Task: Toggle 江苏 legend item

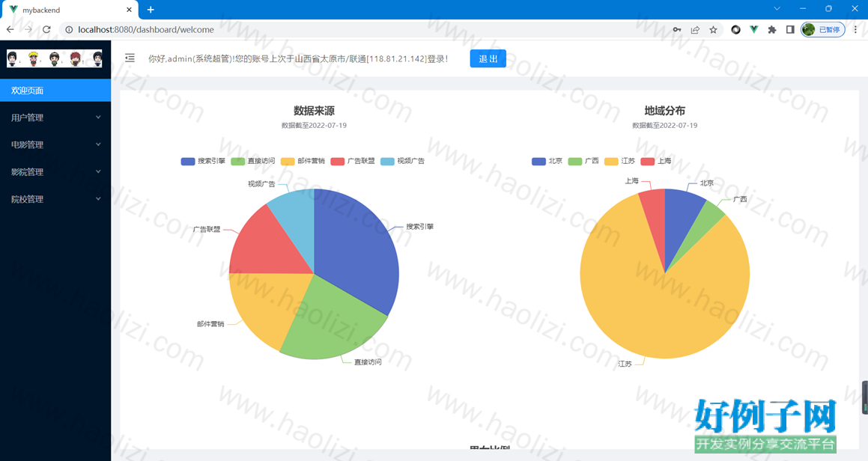Action: pyautogui.click(x=620, y=161)
